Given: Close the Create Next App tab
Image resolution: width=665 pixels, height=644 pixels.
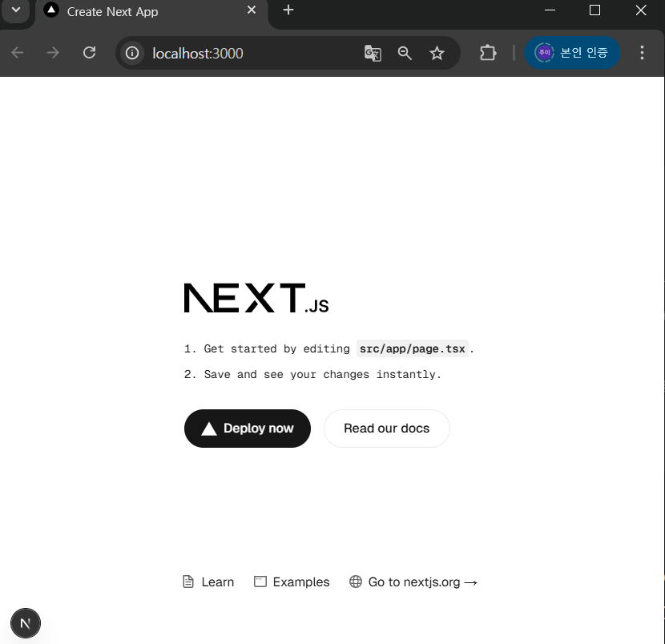Looking at the screenshot, I should tap(252, 10).
